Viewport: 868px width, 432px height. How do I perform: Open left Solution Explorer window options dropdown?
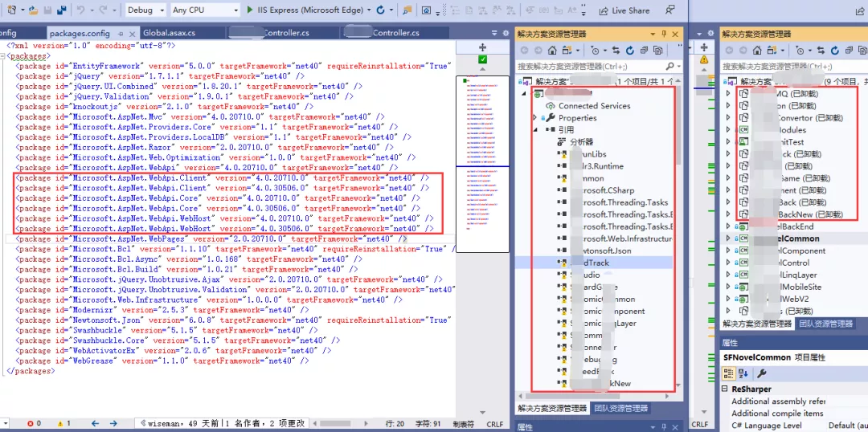(x=654, y=34)
